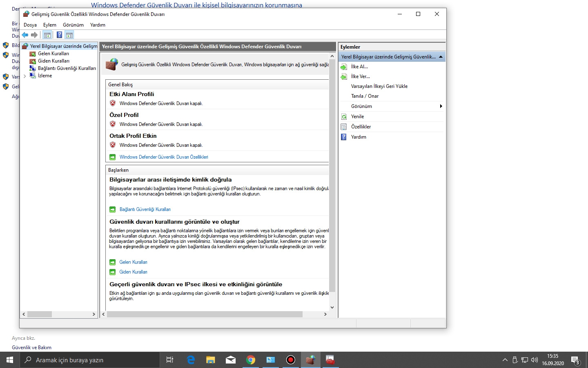Viewport: 588px width, 368px height.
Task: Toggle the console tree show/hide toolbar icon
Action: 47,35
